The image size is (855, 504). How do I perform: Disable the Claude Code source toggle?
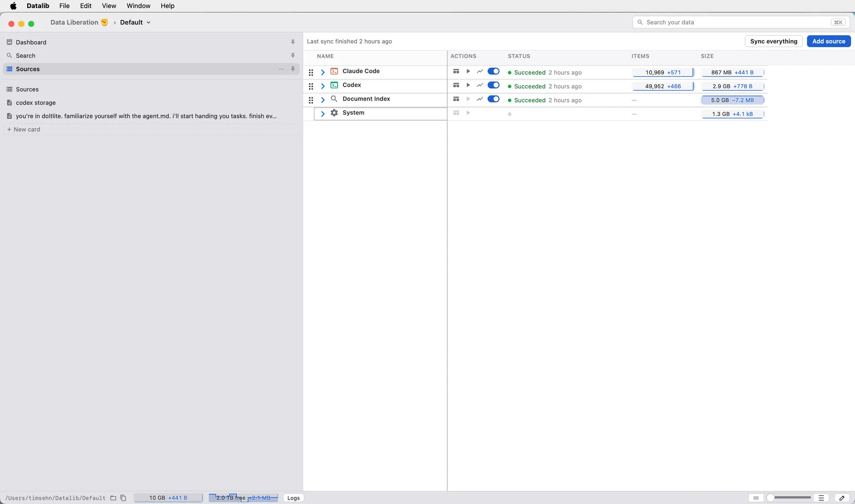point(493,71)
